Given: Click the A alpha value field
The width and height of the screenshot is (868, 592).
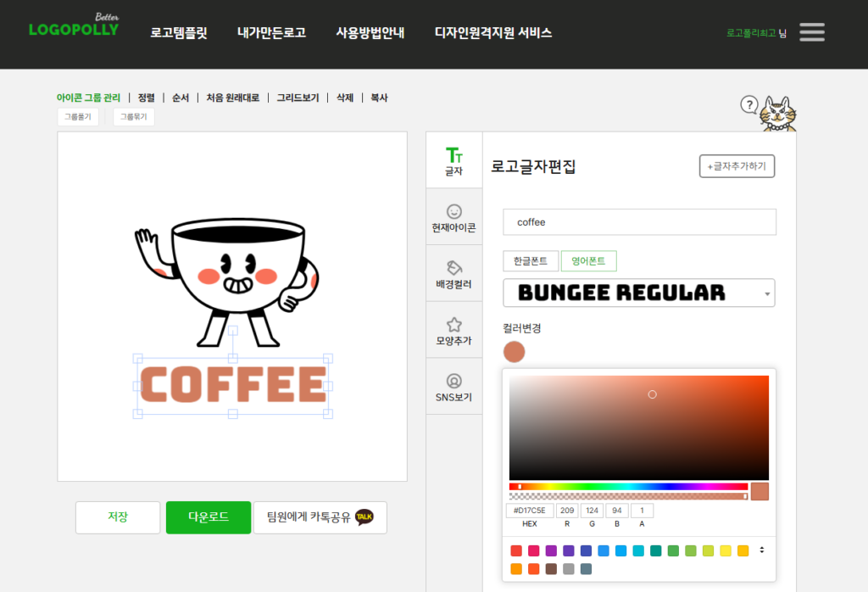Looking at the screenshot, I should coord(642,511).
